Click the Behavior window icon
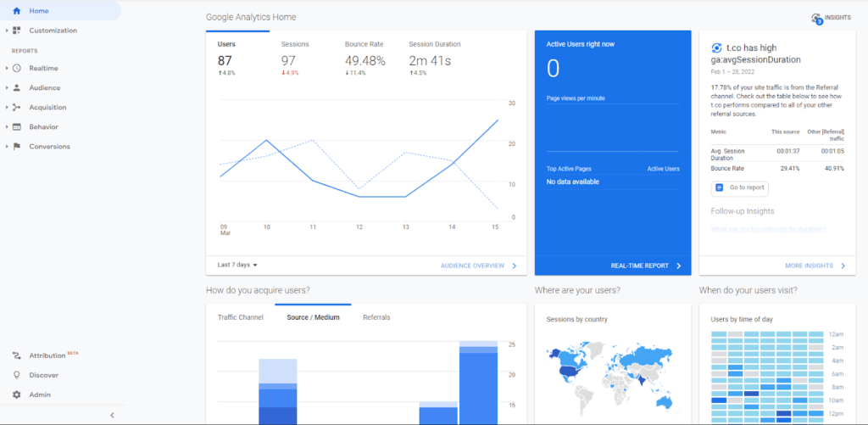The height and width of the screenshot is (425, 868). tap(17, 127)
